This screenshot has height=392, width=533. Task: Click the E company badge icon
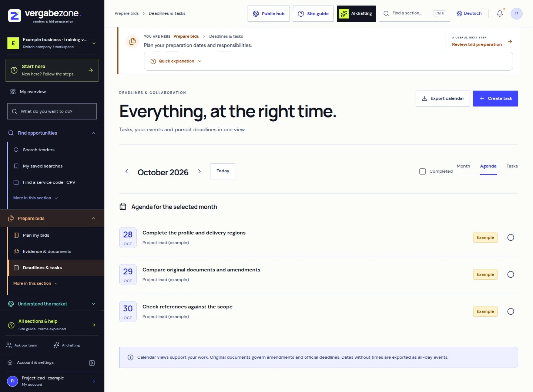click(x=13, y=43)
